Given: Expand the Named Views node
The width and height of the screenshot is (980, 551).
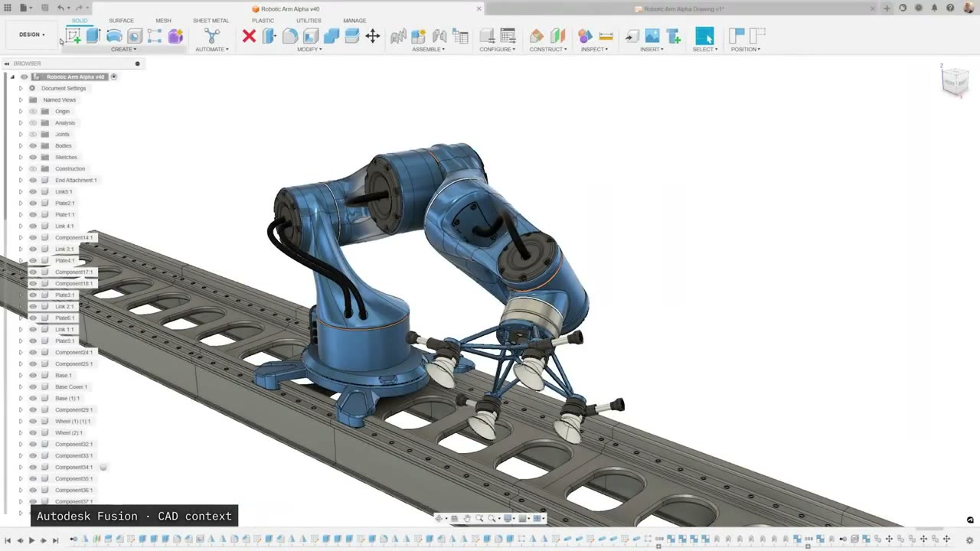Looking at the screenshot, I should (21, 99).
